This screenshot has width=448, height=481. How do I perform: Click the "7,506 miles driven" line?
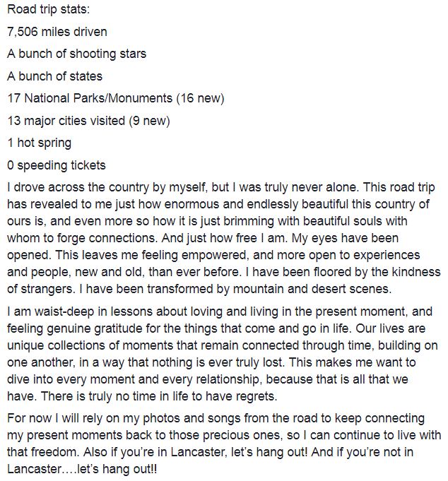(57, 32)
